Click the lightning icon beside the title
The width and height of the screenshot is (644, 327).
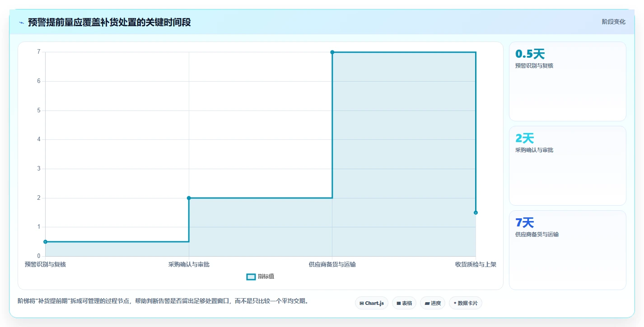point(22,23)
